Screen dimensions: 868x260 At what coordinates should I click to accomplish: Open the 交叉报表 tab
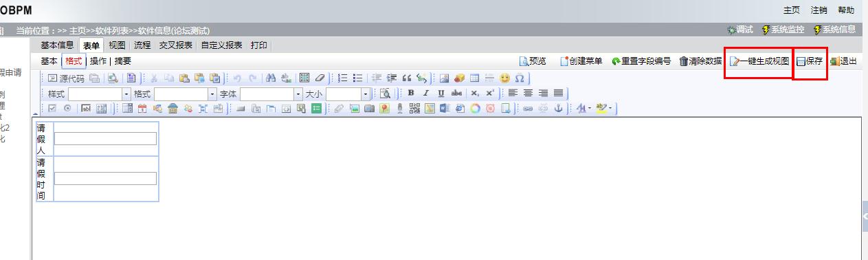pyautogui.click(x=176, y=45)
